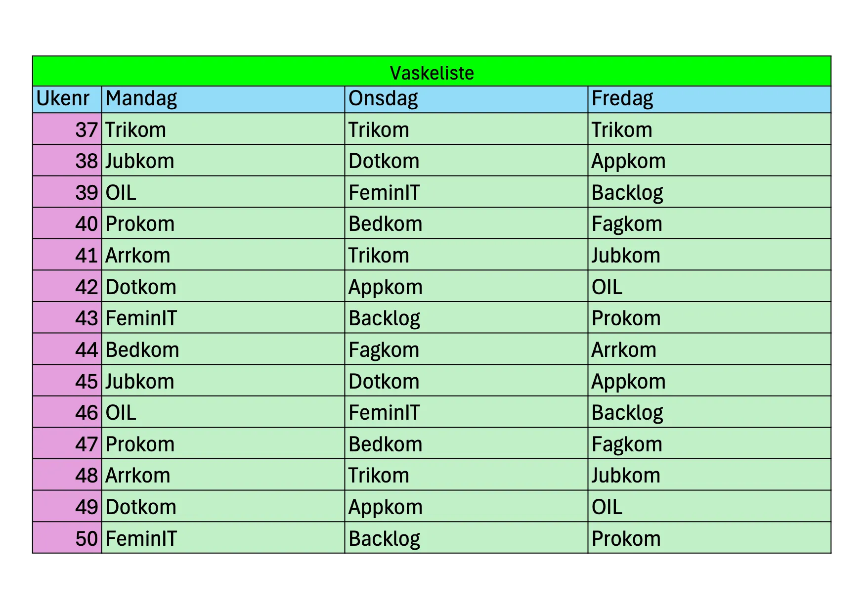868x614 pixels.
Task: Select Arrkom in week 41 Monday
Action: pyautogui.click(x=138, y=256)
